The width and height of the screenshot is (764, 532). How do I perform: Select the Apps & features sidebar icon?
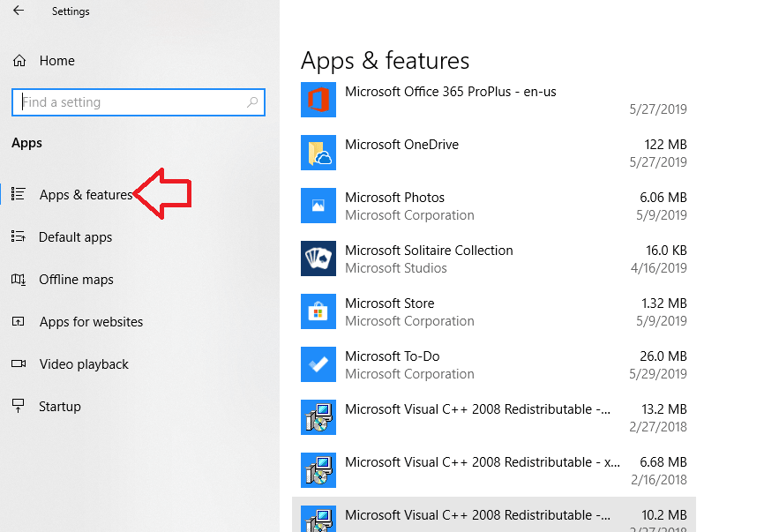click(19, 195)
